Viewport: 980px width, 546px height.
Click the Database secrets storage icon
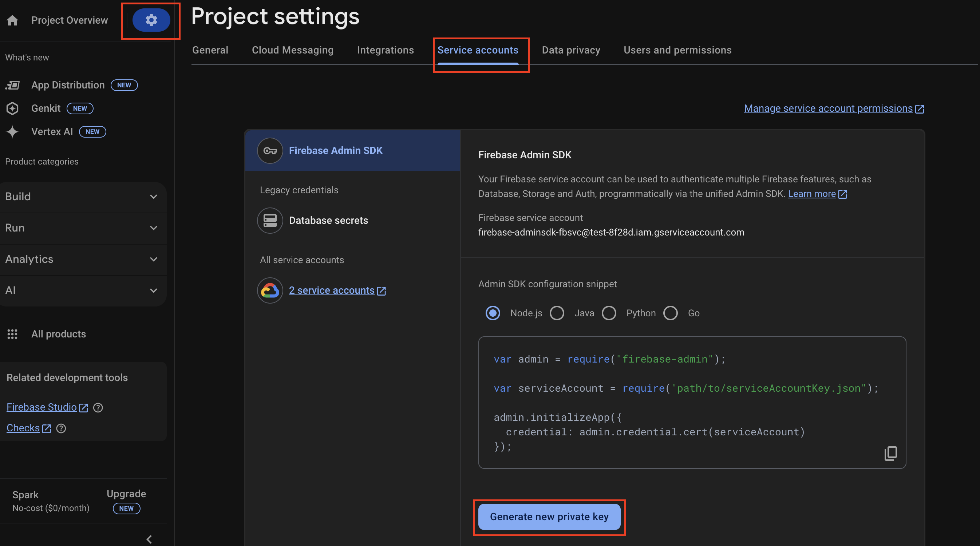(270, 220)
